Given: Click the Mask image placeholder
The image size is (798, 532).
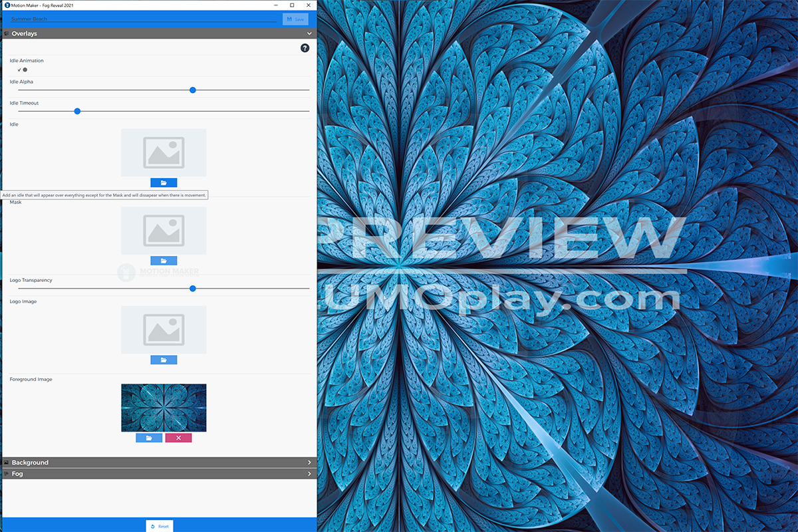Looking at the screenshot, I should click(x=164, y=231).
